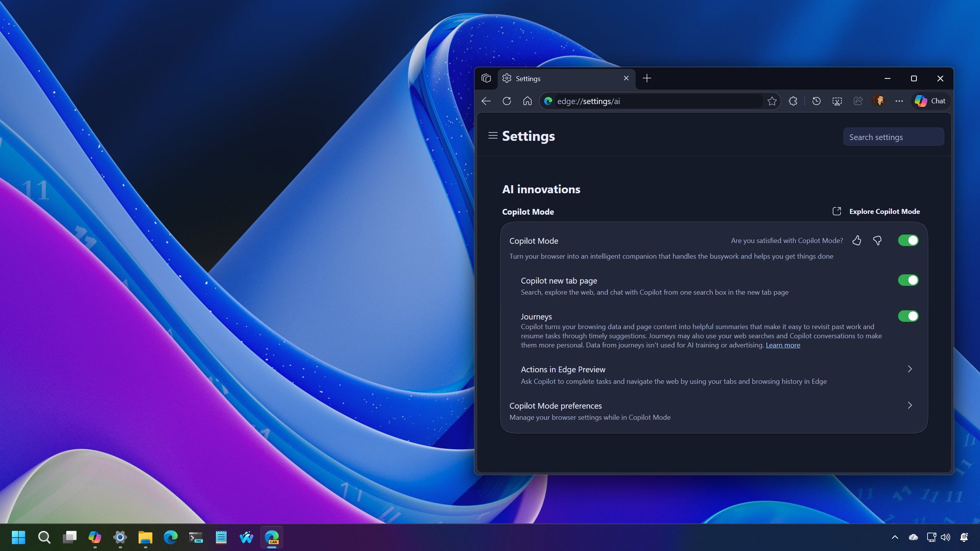Open the Settings hamburger navigation menu
980x551 pixels.
493,135
